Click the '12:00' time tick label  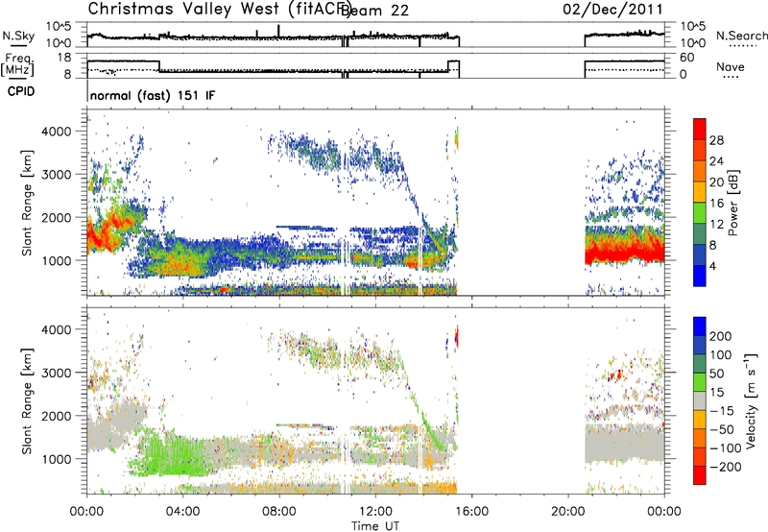click(x=375, y=512)
